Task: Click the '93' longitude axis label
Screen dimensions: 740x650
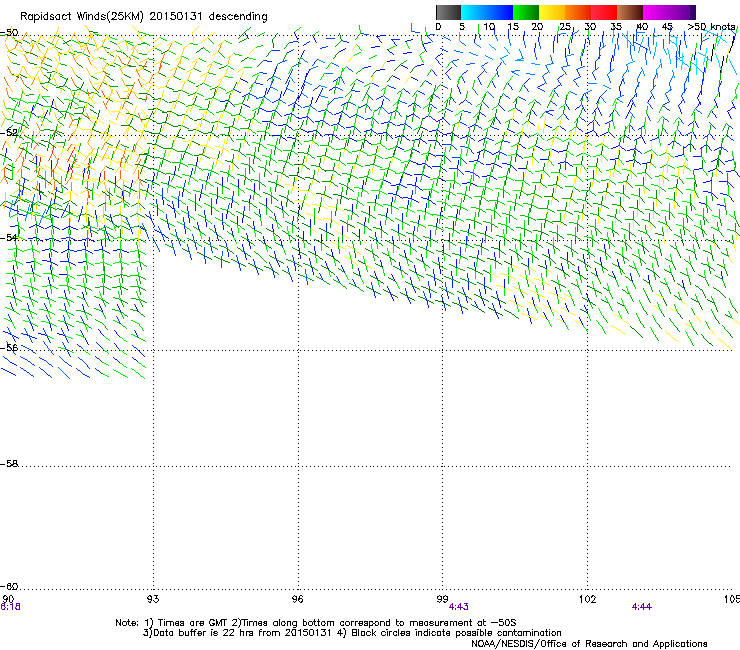Action: (153, 599)
